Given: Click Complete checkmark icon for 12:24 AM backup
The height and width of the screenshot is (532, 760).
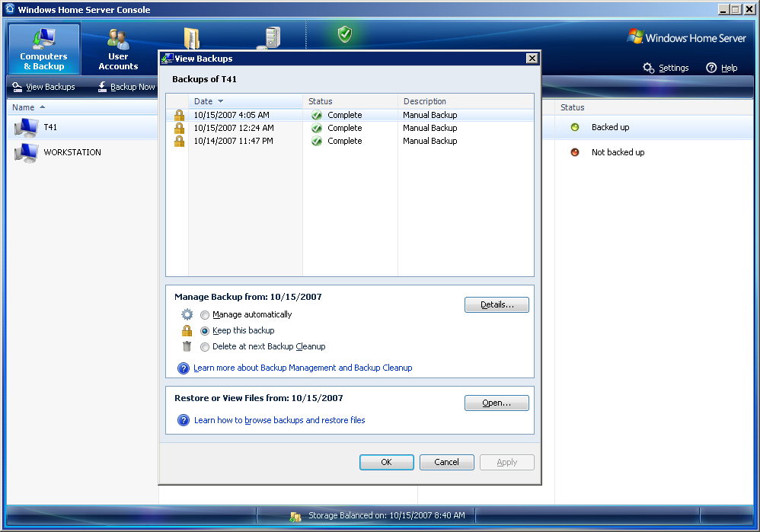Looking at the screenshot, I should [317, 129].
